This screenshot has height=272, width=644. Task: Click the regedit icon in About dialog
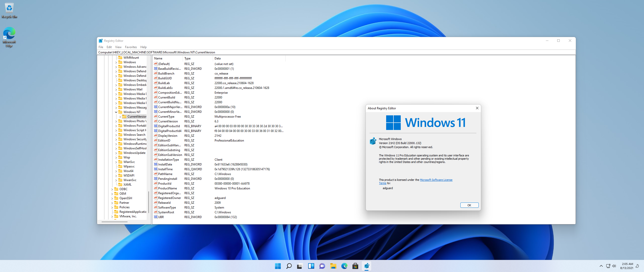point(373,141)
